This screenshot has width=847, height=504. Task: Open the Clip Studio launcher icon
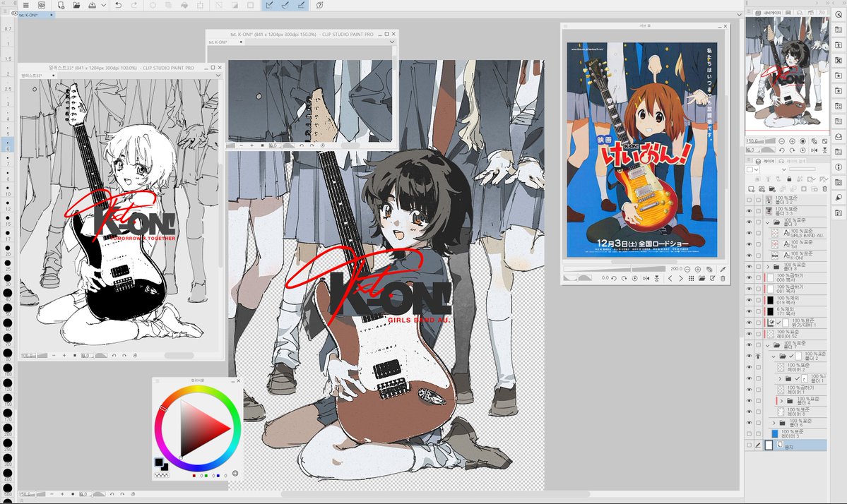(x=41, y=5)
